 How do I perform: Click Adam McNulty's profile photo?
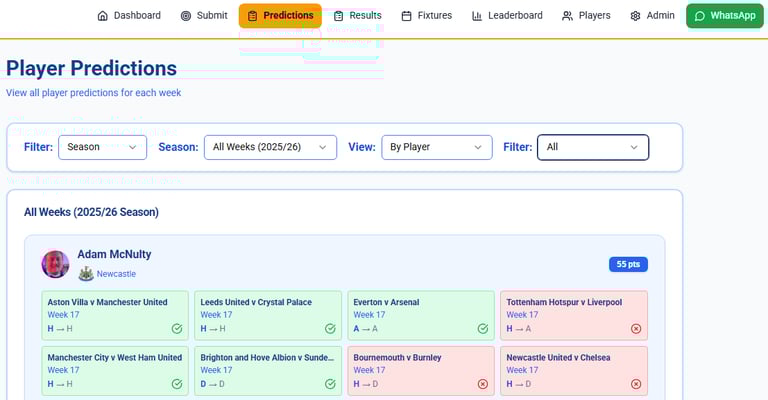[55, 264]
